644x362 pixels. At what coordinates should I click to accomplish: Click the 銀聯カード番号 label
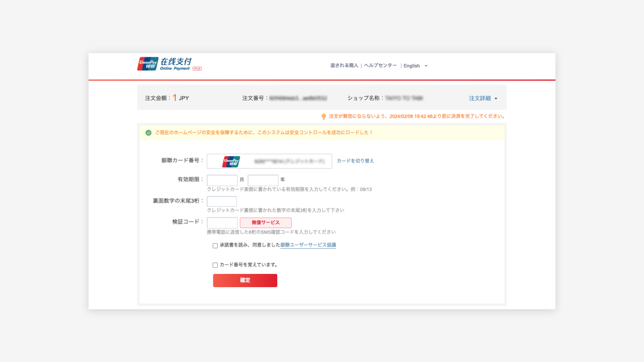[x=182, y=160]
